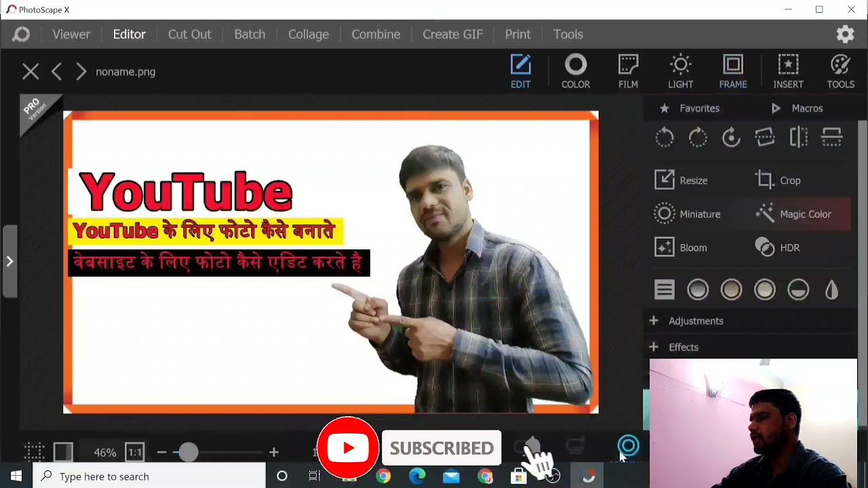Go to previous image with left chevron
Viewport: 868px width, 488px height.
[x=56, y=71]
